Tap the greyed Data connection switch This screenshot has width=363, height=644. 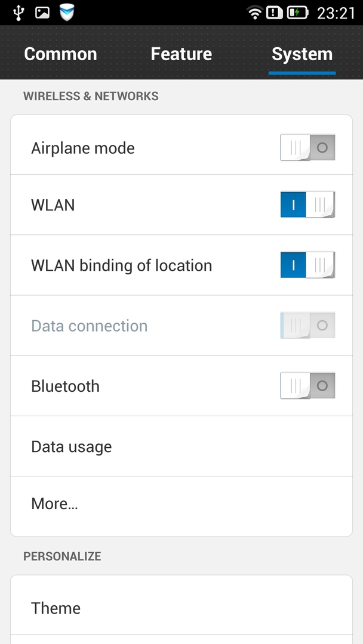tap(307, 326)
